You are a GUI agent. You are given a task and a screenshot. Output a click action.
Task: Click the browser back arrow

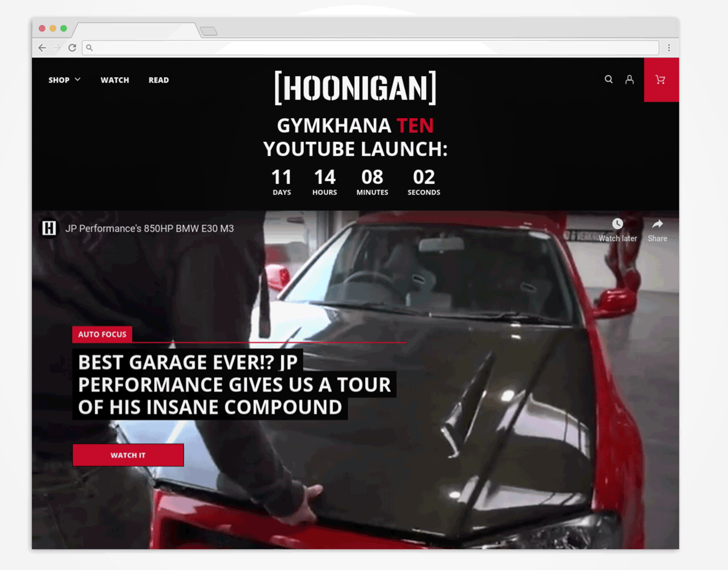42,48
